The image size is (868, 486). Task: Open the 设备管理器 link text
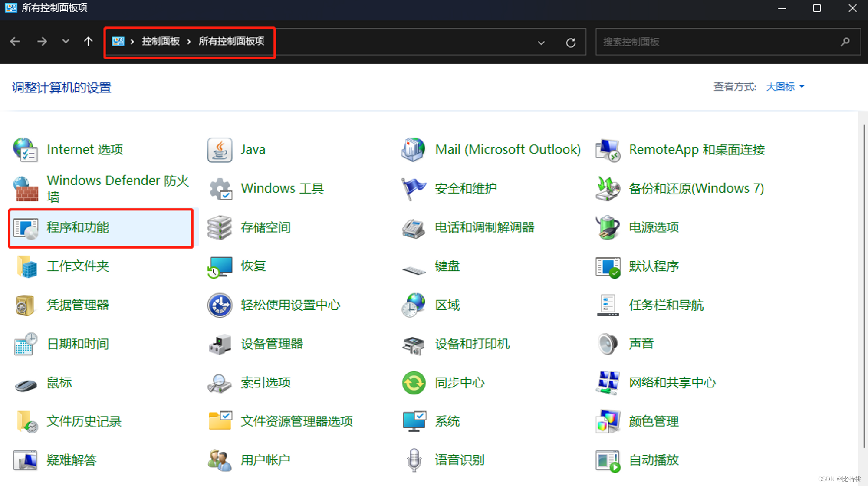(x=272, y=344)
